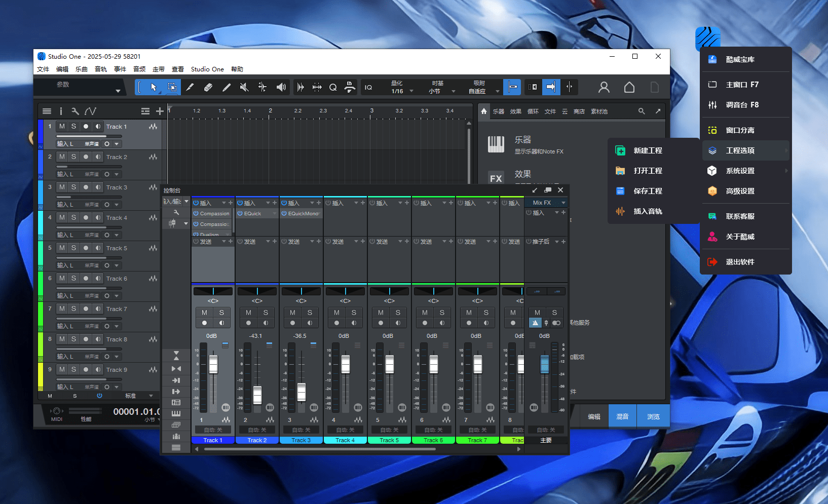Show automation curve icon in track header
The image size is (828, 504).
tap(90, 111)
